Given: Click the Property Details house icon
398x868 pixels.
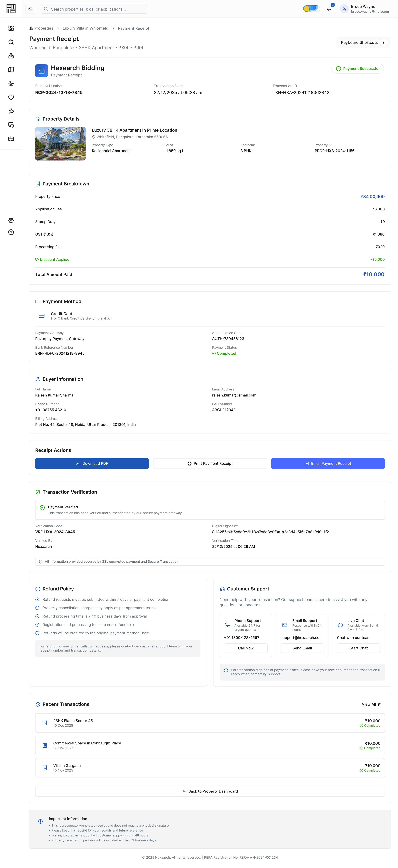Looking at the screenshot, I should (38, 119).
